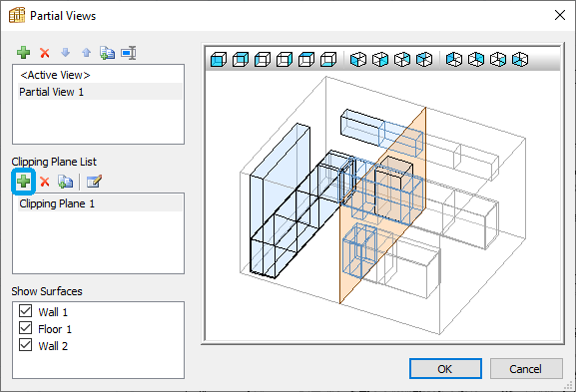Choose second isometric cube in middle group
The image size is (576, 392).
tap(380, 59)
